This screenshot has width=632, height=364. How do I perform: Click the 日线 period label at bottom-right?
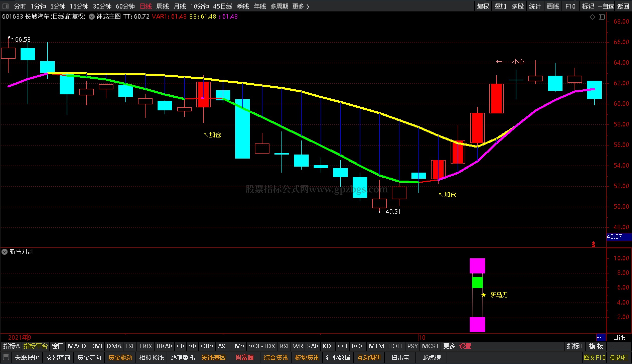click(619, 337)
